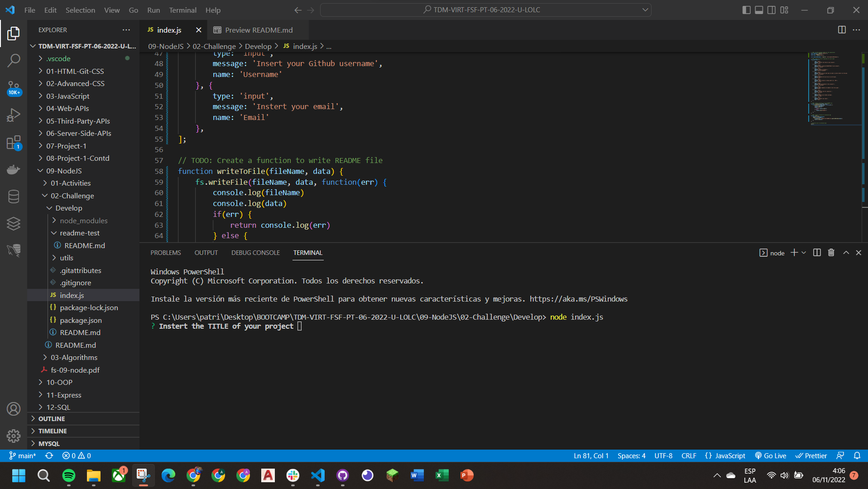Image resolution: width=868 pixels, height=489 pixels.
Task: Open the Terminal menu
Action: [182, 10]
